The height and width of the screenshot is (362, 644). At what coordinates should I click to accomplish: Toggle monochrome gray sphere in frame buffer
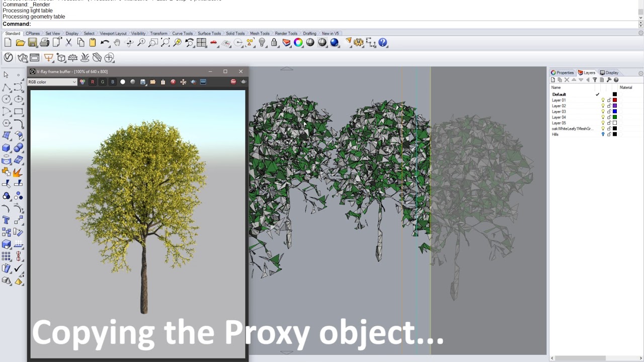pyautogui.click(x=133, y=82)
